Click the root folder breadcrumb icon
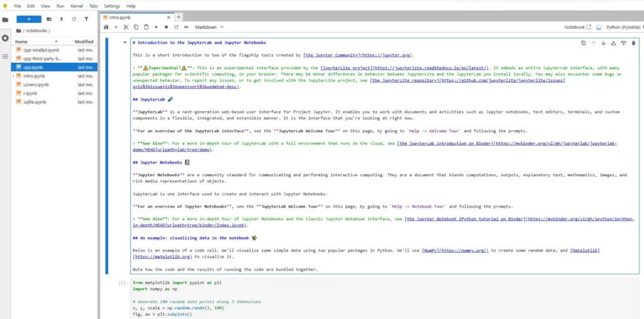The image size is (644, 319). [x=18, y=30]
